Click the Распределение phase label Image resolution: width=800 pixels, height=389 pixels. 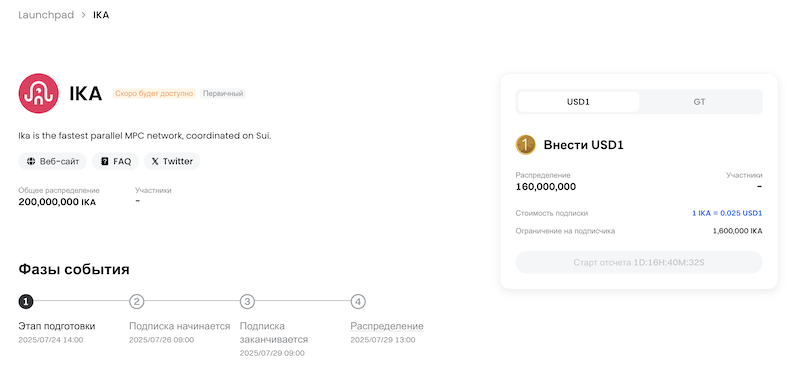tap(387, 326)
